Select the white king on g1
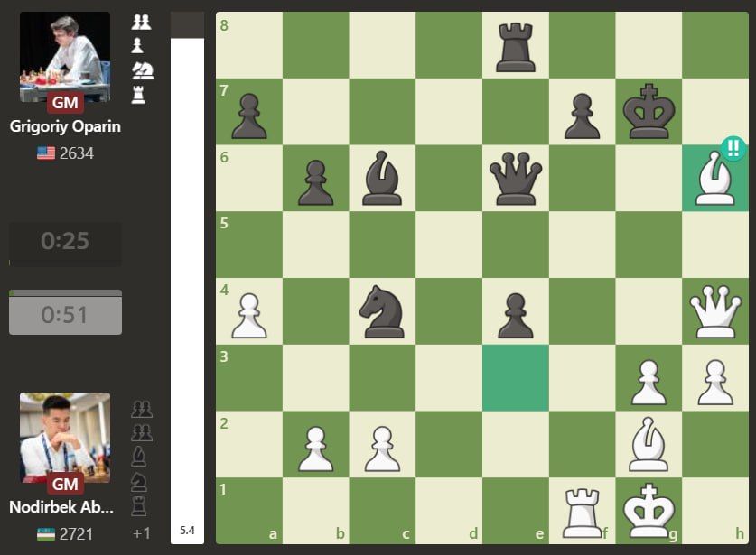 [649, 511]
